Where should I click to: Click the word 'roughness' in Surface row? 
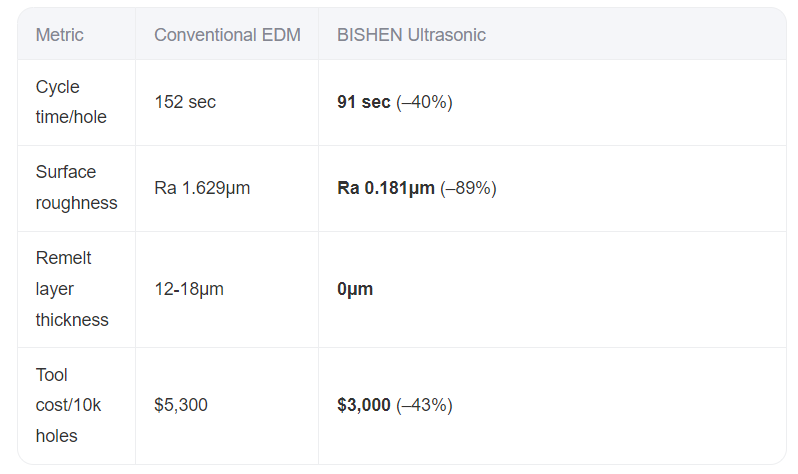(x=76, y=203)
